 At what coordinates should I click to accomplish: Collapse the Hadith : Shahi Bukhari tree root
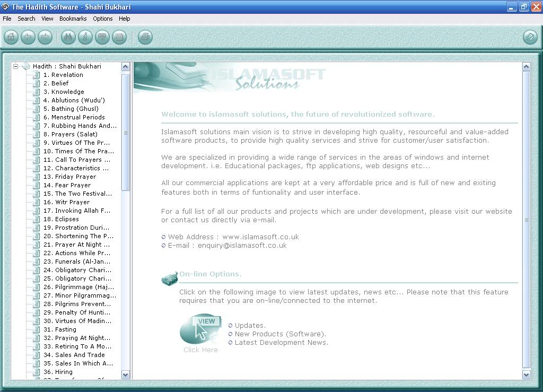(15, 66)
